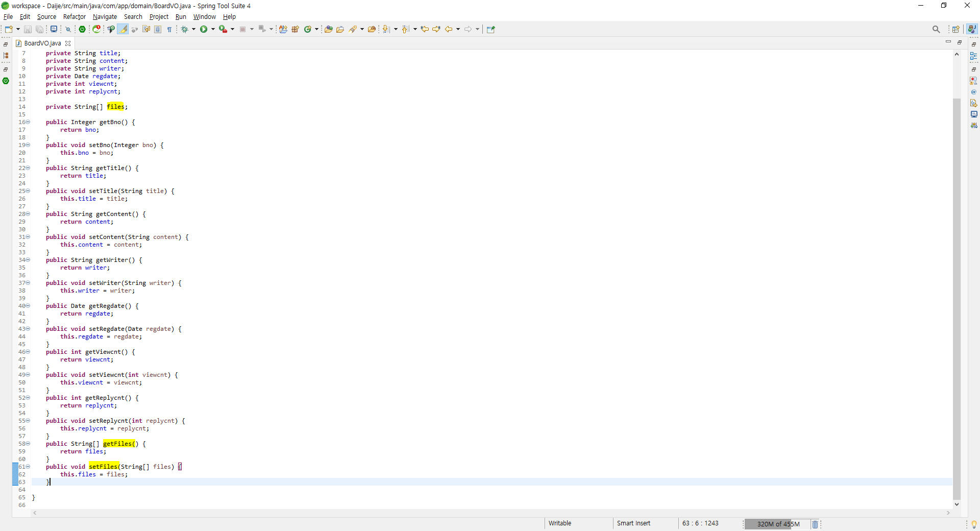Open the Outline view icon in right trim

[x=974, y=56]
